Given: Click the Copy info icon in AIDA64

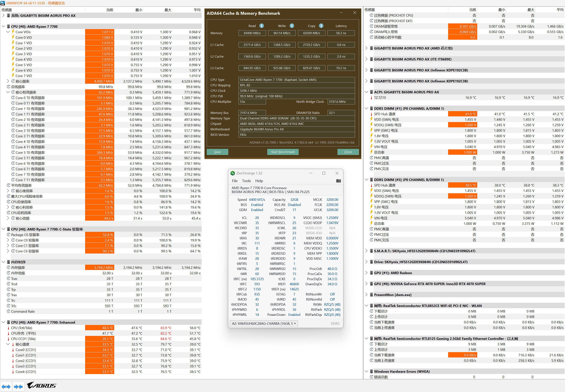Looking at the screenshot, I should pyautogui.click(x=321, y=26).
